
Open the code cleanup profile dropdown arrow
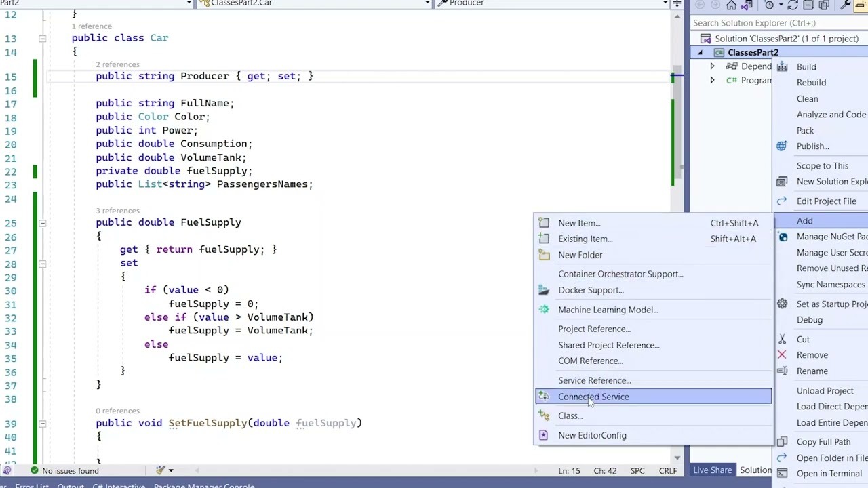pyautogui.click(x=171, y=470)
